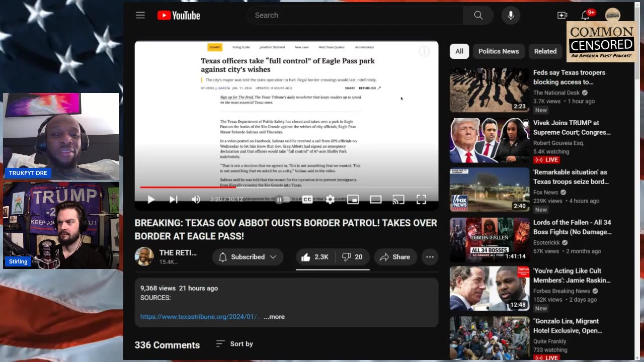Open Gonzalo Lira Migrant Hotel thumbnail
Image resolution: width=644 pixels, height=362 pixels.
[x=490, y=338]
